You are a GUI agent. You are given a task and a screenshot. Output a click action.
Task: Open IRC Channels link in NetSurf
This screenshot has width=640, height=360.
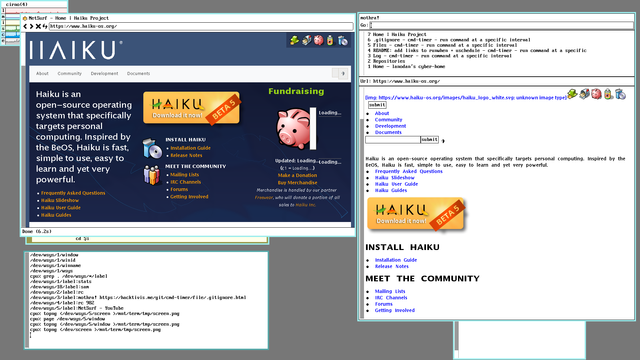[x=186, y=182]
